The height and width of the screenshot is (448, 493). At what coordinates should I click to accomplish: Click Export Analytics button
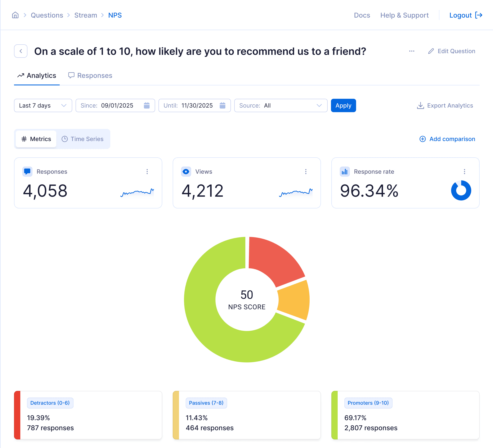point(445,105)
